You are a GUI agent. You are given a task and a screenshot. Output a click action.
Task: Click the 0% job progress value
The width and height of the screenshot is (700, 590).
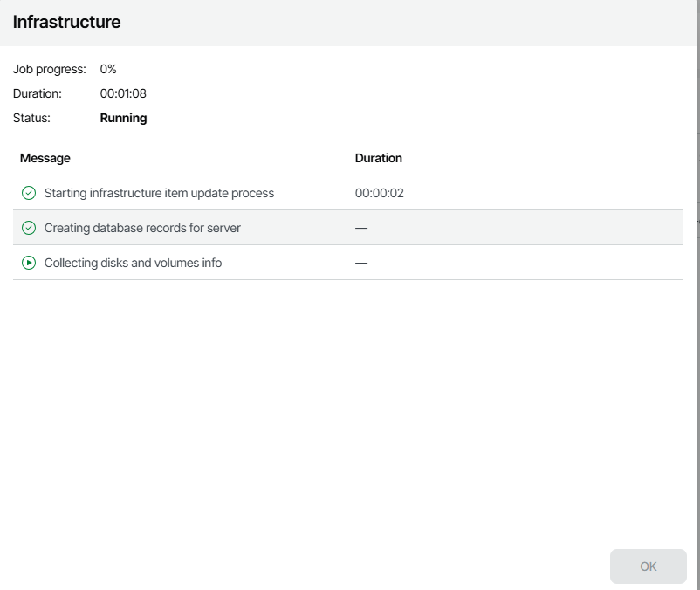(x=108, y=69)
